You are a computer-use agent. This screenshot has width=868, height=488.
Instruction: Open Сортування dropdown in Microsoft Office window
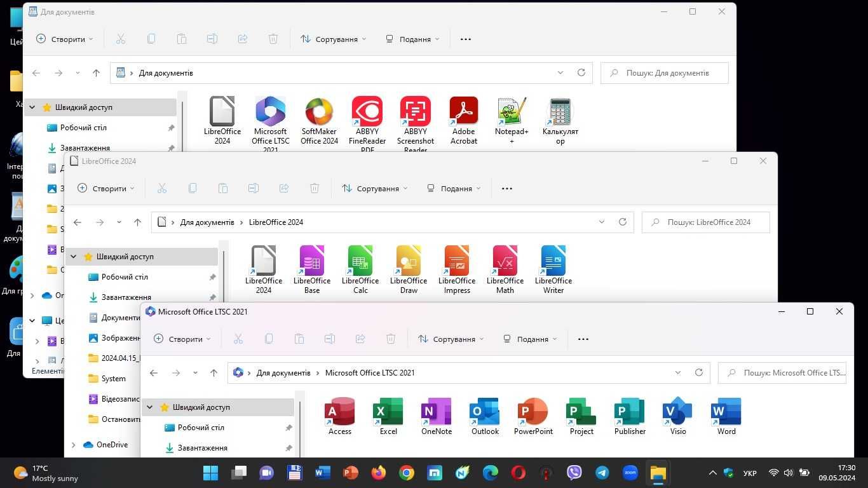point(451,339)
